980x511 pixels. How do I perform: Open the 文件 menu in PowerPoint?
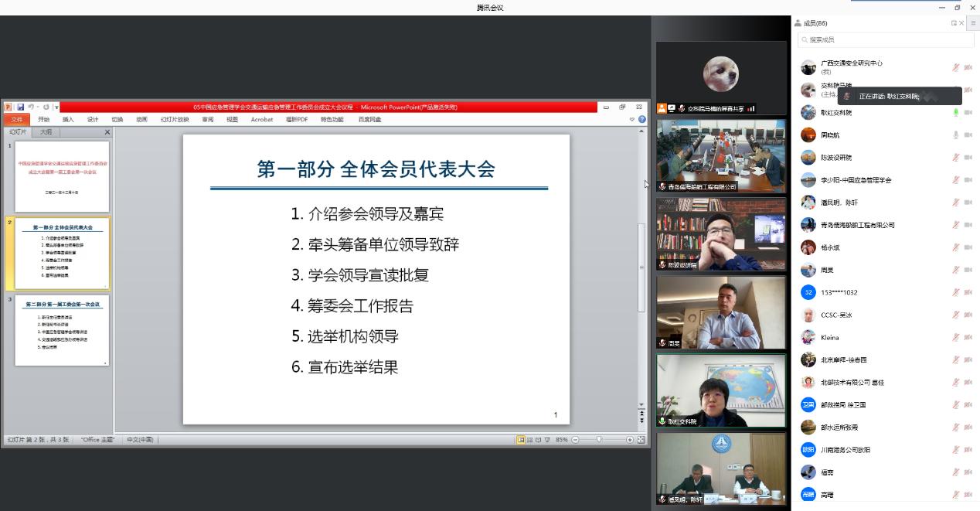tap(16, 119)
